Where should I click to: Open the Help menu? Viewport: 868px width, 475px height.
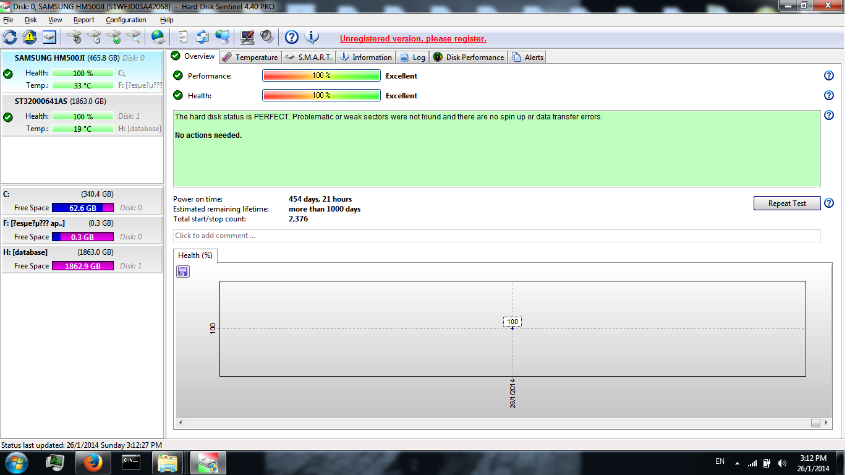pos(167,20)
